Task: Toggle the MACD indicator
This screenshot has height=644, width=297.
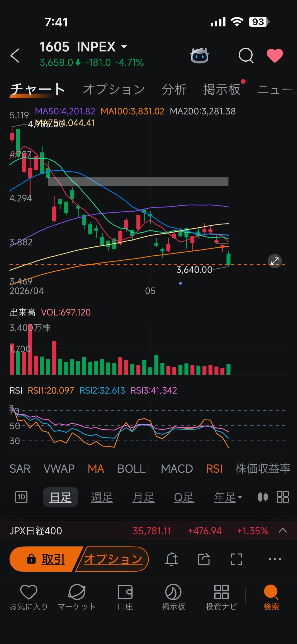Action: 177,469
